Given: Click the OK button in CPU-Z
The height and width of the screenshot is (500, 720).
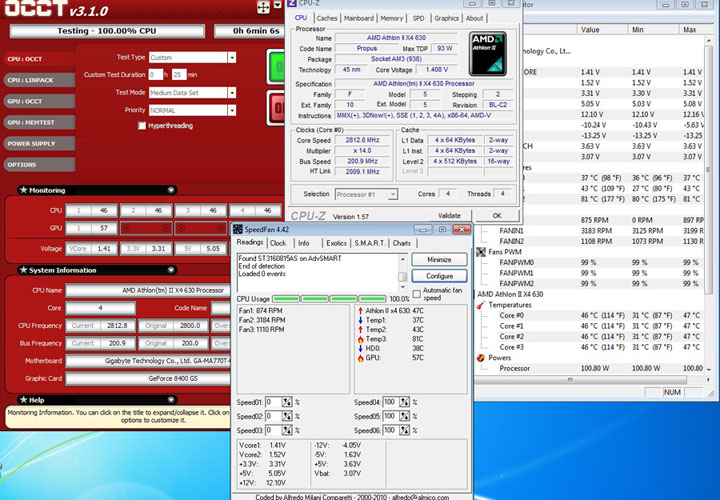Looking at the screenshot, I should point(497,215).
